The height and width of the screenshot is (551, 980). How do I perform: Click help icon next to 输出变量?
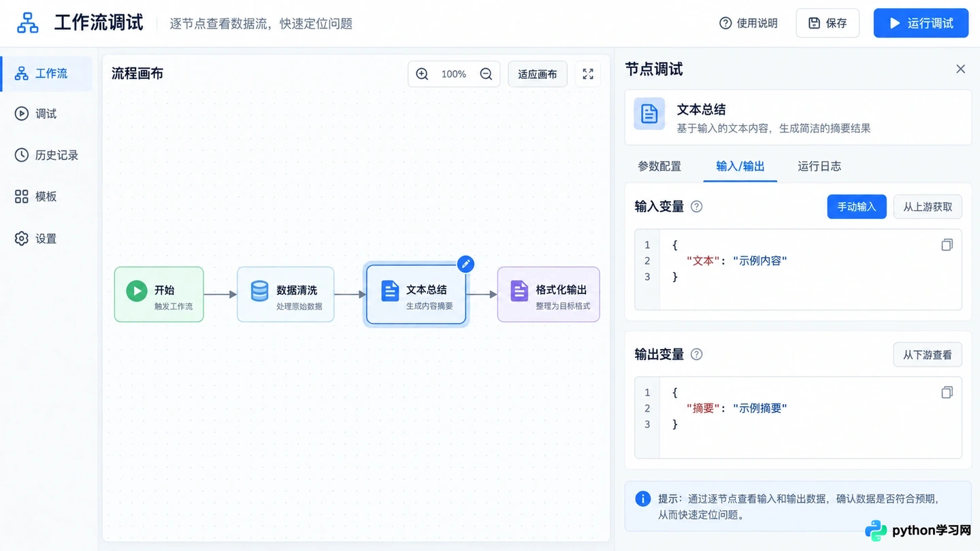pyautogui.click(x=696, y=354)
